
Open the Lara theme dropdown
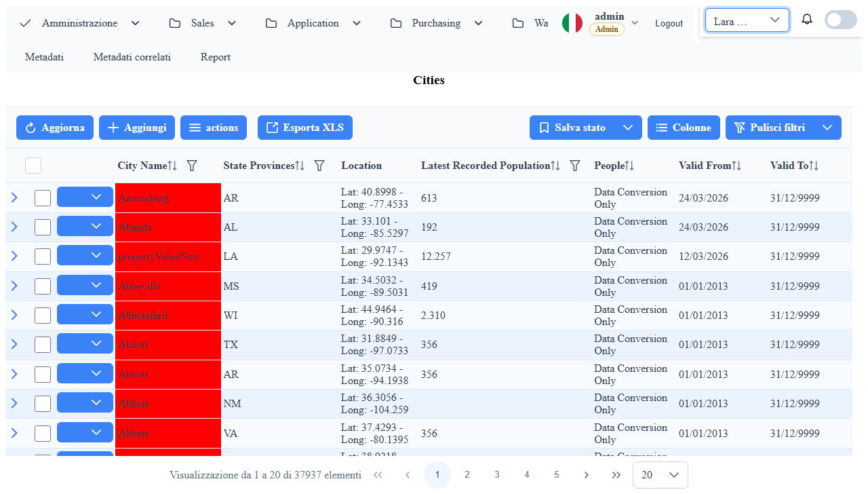pos(747,21)
